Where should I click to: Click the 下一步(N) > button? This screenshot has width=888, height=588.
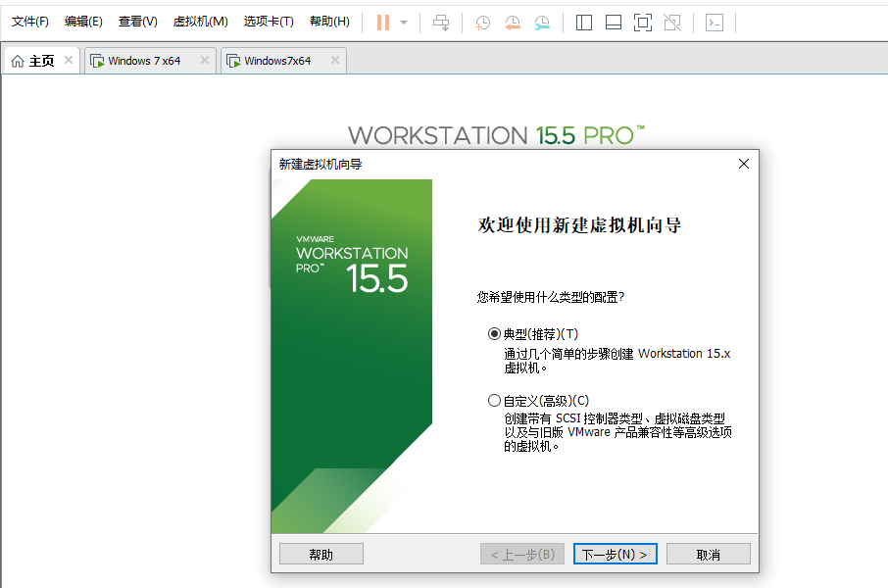coord(615,554)
